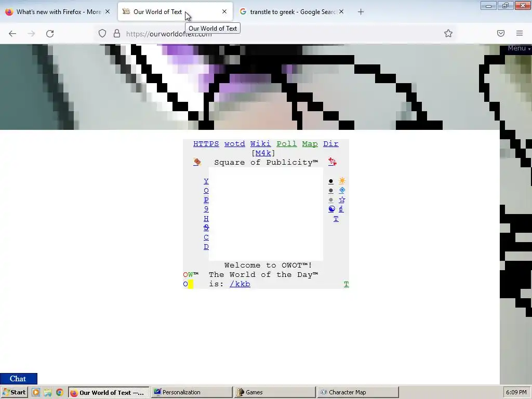Click the M4k link
Screen dimensions: 532x399
263,153
